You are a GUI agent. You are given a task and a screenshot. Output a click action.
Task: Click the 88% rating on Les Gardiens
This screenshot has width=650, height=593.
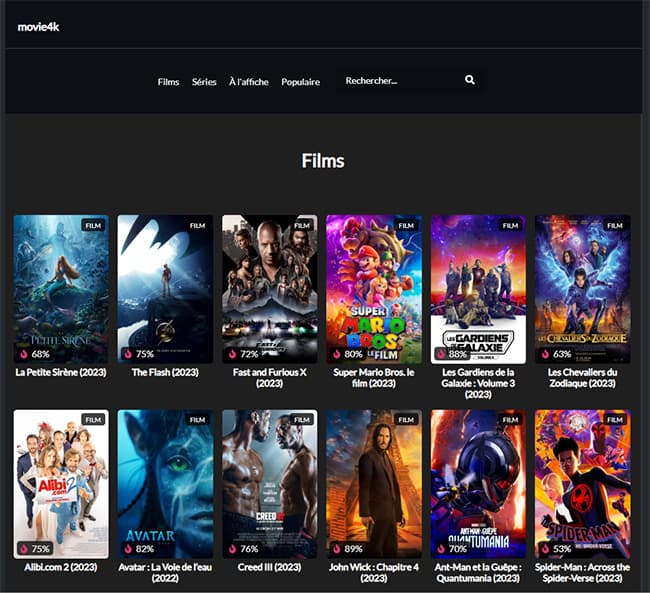pyautogui.click(x=458, y=354)
